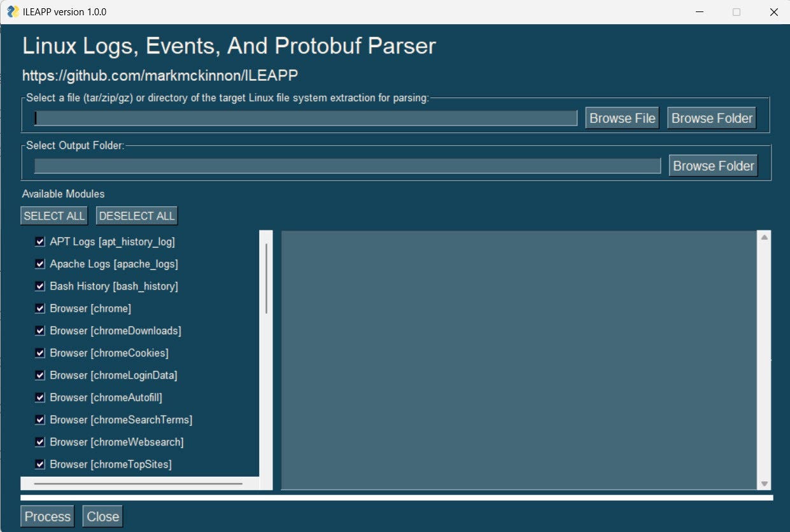The image size is (790, 532).
Task: Click the module list horizontal scrollbar
Action: tap(138, 484)
